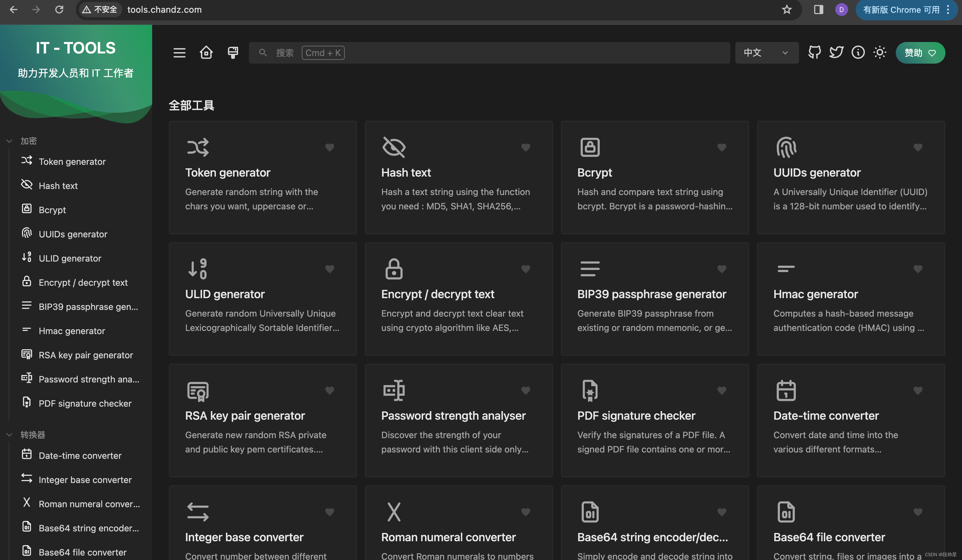Focus the 搜索 search field
962x560 pixels.
[x=489, y=52]
